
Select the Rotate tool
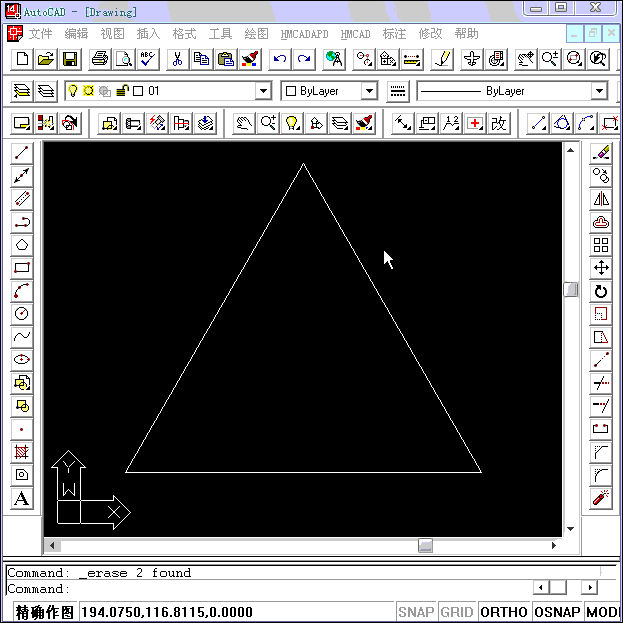pyautogui.click(x=601, y=292)
